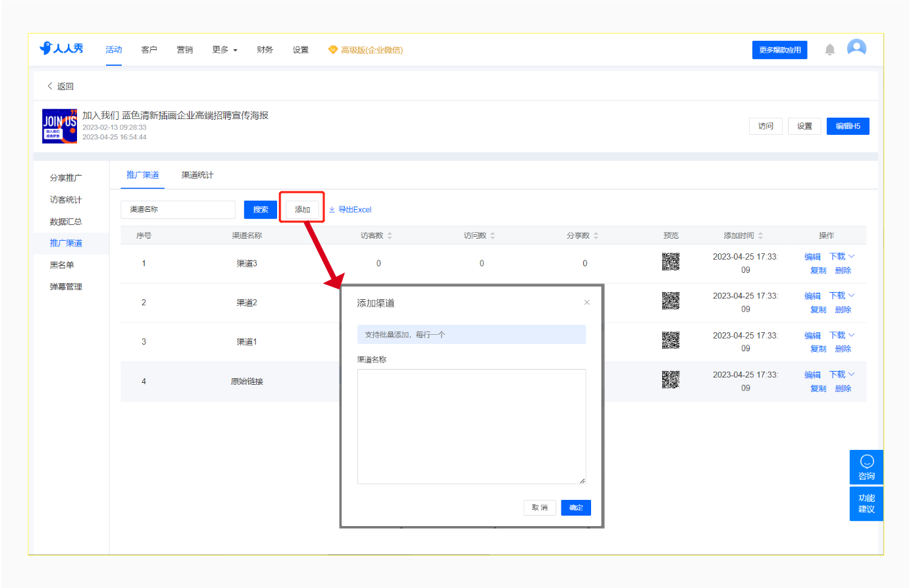This screenshot has height=588, width=909.
Task: Open 分享推广 in the sidebar
Action: coord(66,178)
